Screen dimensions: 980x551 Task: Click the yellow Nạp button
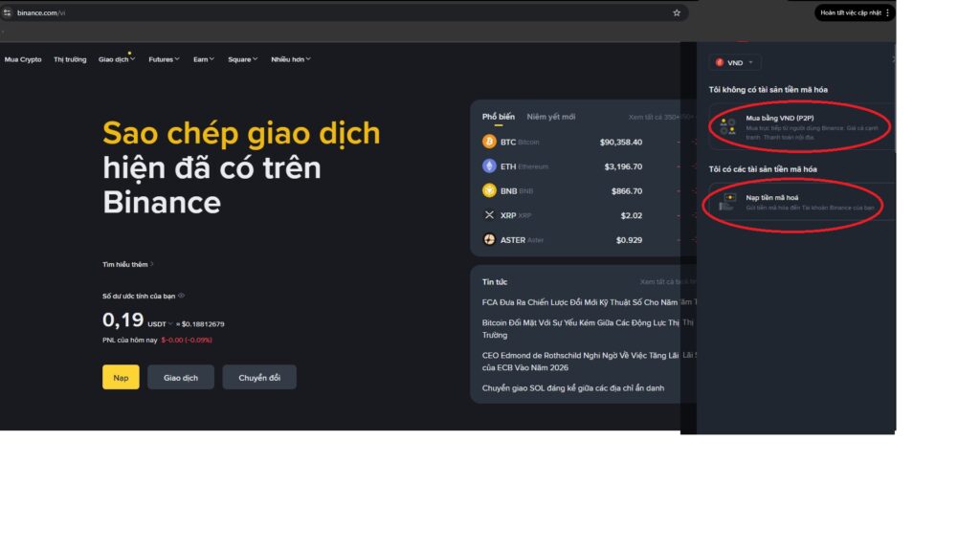tap(121, 377)
